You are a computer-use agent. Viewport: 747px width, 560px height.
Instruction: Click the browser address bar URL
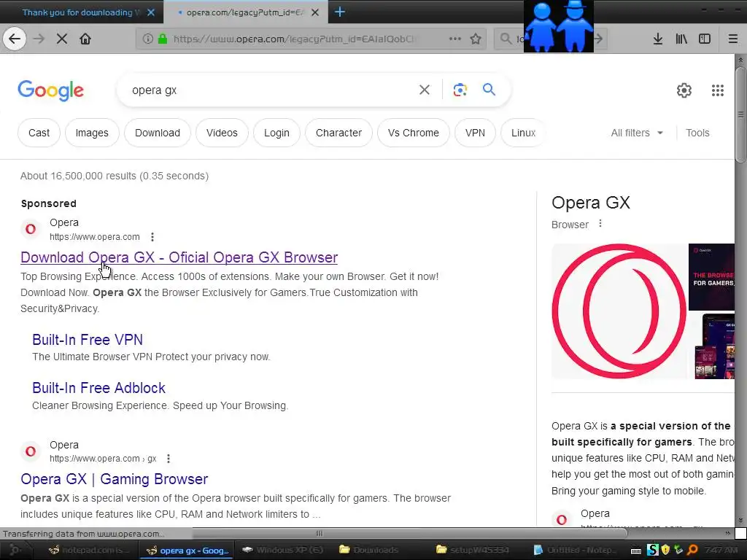point(295,39)
